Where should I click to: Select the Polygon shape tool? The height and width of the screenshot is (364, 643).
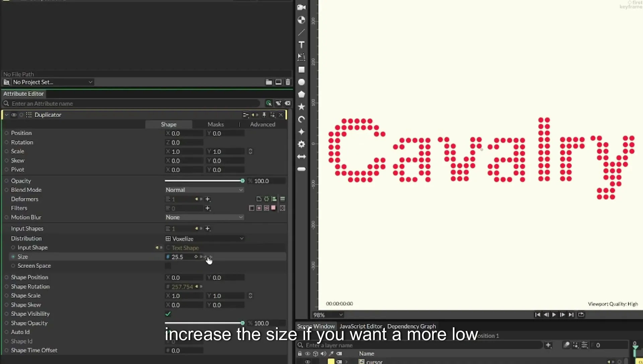[301, 94]
